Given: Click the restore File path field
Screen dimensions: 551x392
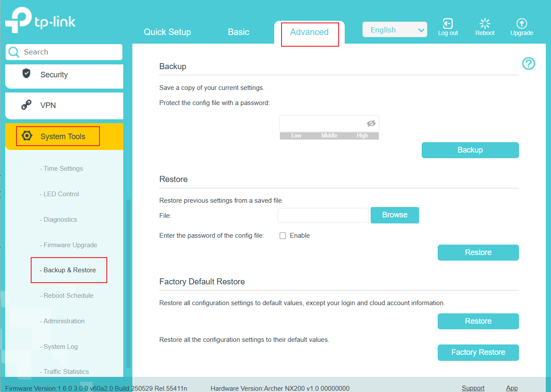Looking at the screenshot, I should tap(323, 215).
